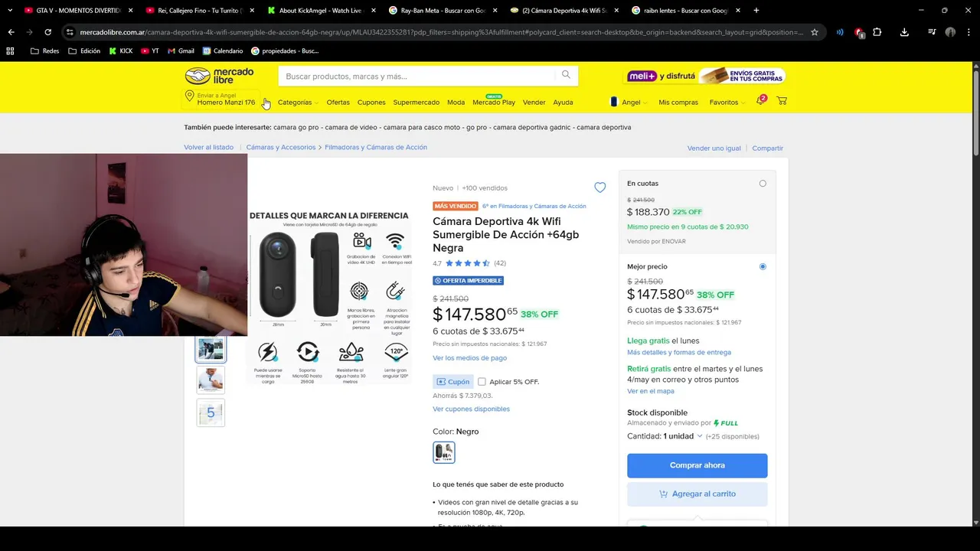Click the product search input field
Screen dimensions: 980x551
(x=417, y=77)
